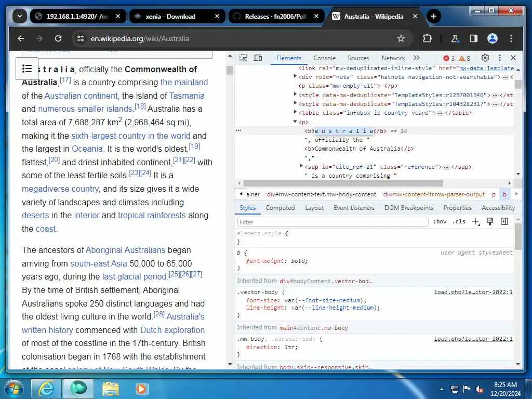The height and width of the screenshot is (399, 532).
Task: Follow the Tasmania article link
Action: pyautogui.click(x=187, y=96)
